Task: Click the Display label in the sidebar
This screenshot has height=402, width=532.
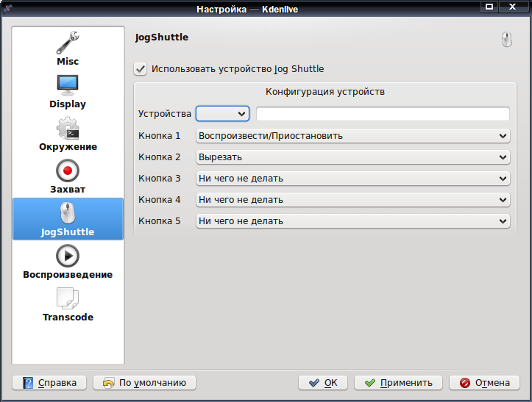Action: [x=68, y=104]
